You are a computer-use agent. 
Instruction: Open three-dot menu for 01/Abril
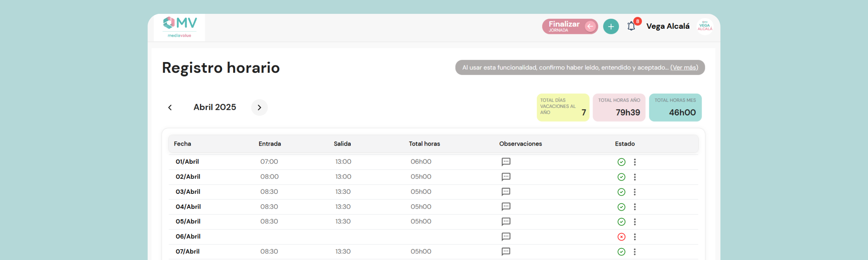point(635,162)
